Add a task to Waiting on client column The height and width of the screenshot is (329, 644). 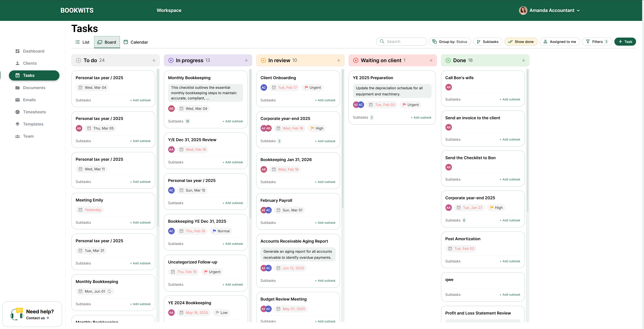click(x=431, y=60)
